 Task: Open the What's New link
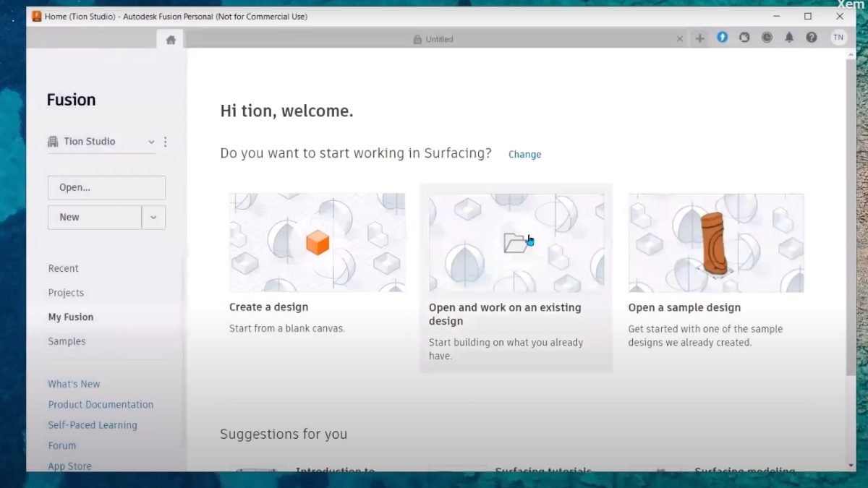[x=74, y=384]
